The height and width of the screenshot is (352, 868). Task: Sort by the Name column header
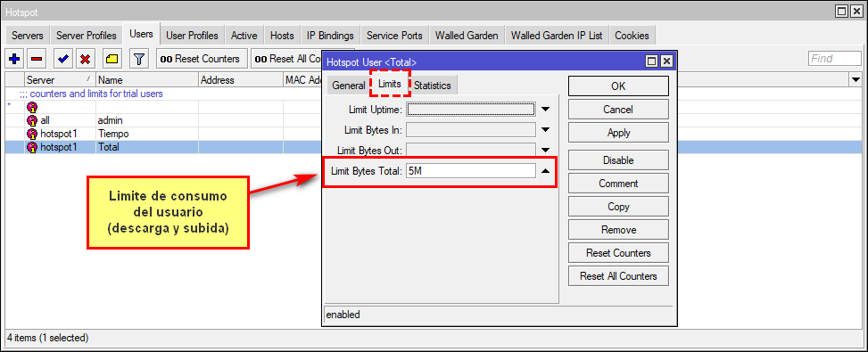pyautogui.click(x=147, y=80)
